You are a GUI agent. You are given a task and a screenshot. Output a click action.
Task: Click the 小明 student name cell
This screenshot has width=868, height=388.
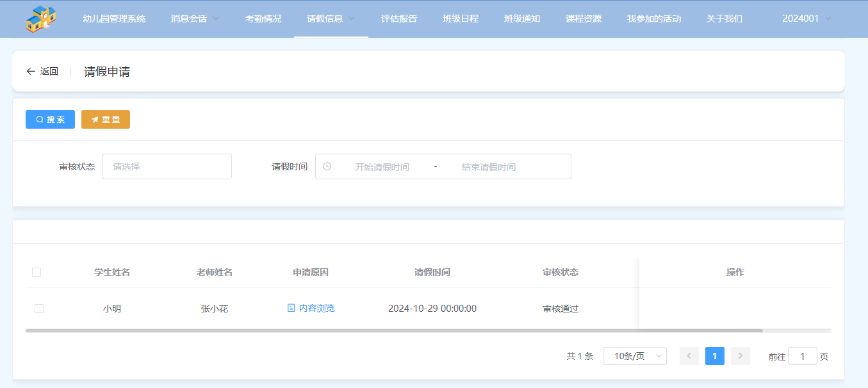[x=112, y=309]
